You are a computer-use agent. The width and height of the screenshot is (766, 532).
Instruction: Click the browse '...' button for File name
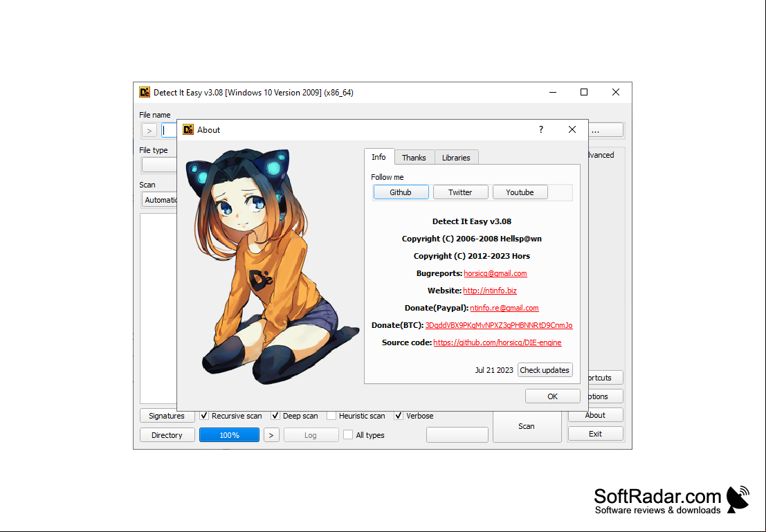click(x=605, y=130)
